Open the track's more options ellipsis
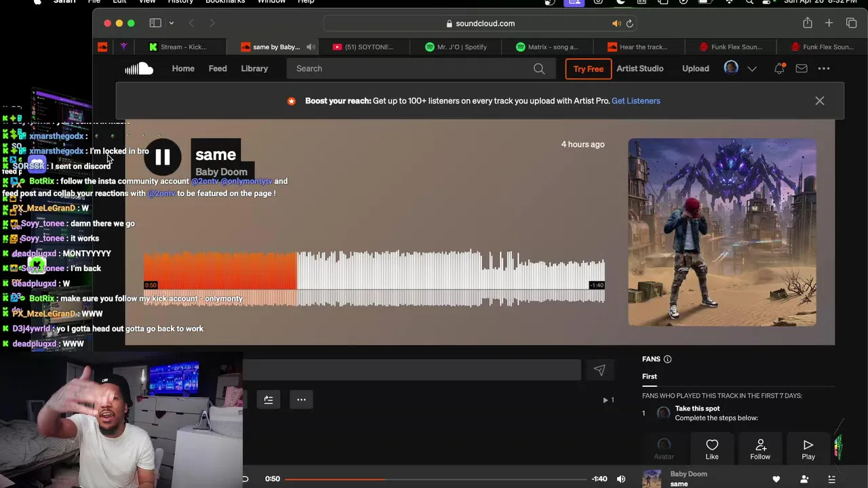The height and width of the screenshot is (488, 868). (x=301, y=400)
